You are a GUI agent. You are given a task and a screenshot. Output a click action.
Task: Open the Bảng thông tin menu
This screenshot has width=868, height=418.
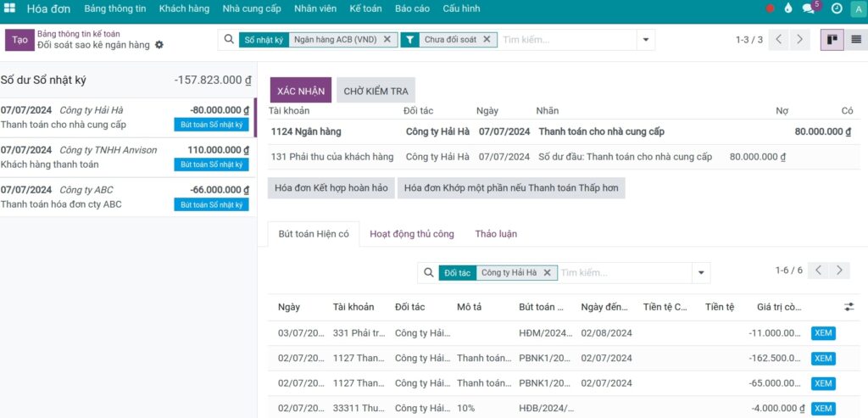click(x=115, y=8)
